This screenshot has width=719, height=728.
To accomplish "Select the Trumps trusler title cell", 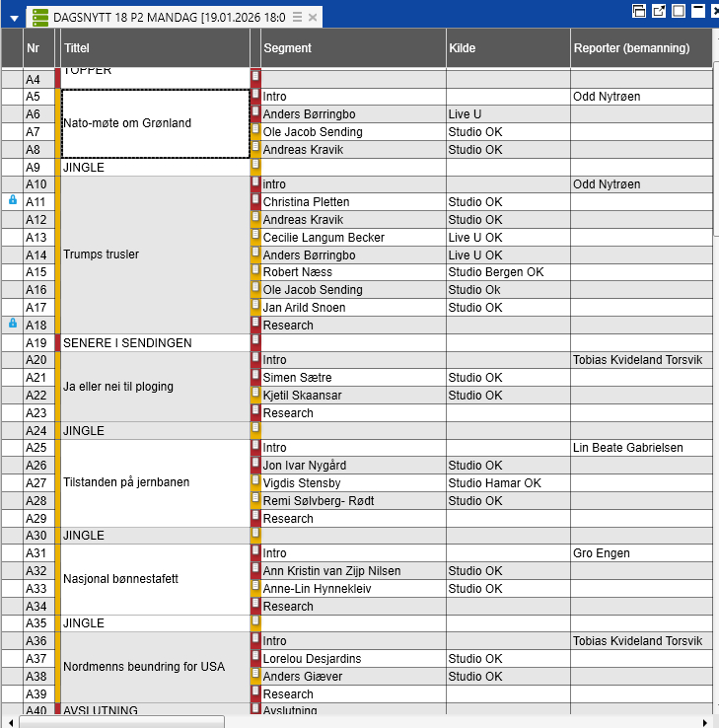I will [155, 255].
